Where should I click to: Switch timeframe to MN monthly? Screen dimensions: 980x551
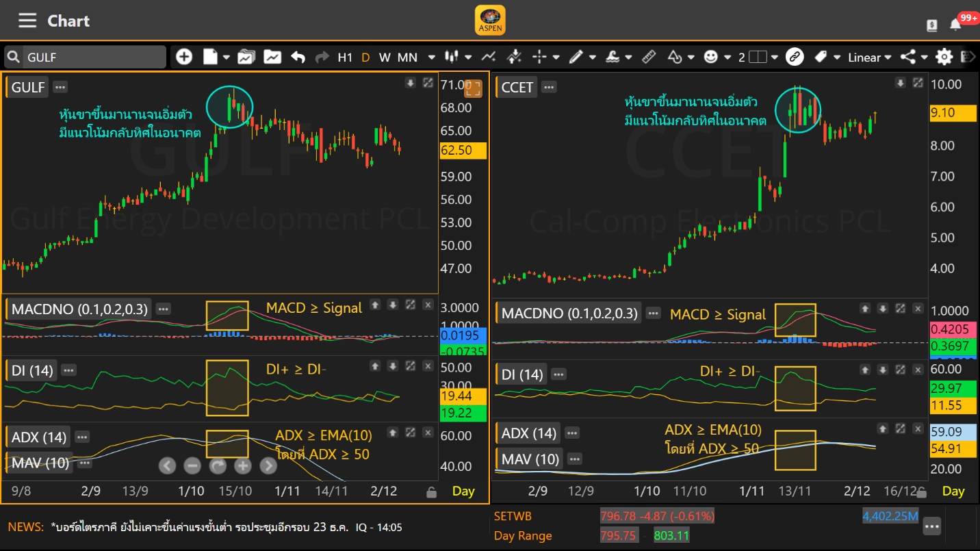click(408, 57)
